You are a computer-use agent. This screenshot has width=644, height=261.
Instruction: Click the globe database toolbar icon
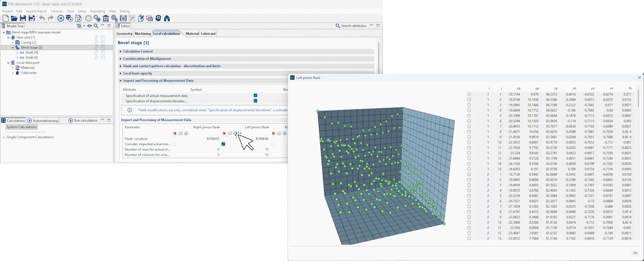pos(115,18)
